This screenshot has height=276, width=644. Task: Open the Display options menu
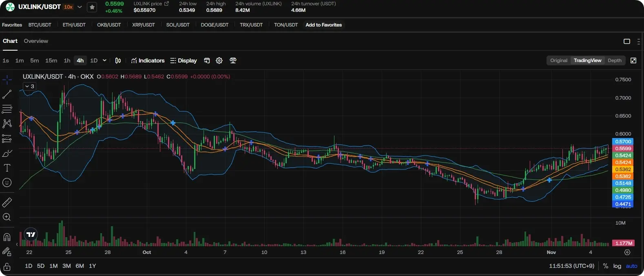pos(184,60)
